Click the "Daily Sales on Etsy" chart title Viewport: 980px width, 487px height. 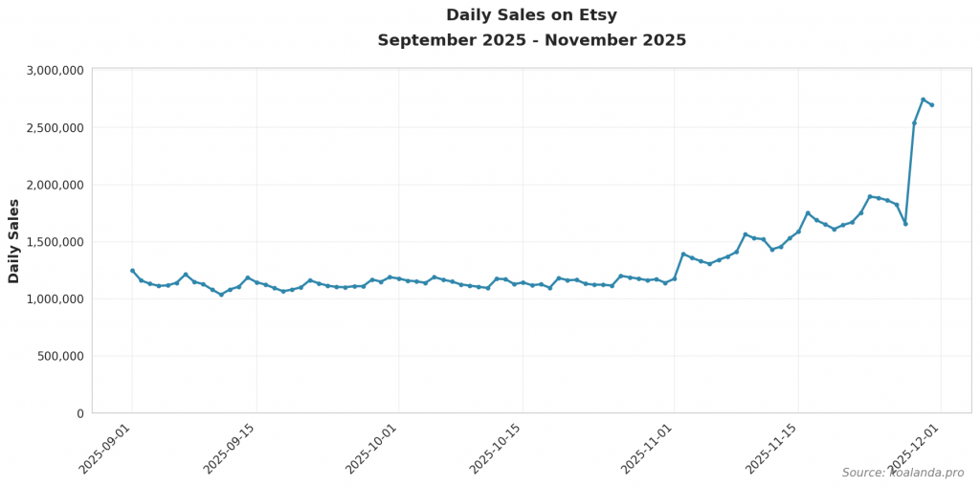click(x=531, y=15)
